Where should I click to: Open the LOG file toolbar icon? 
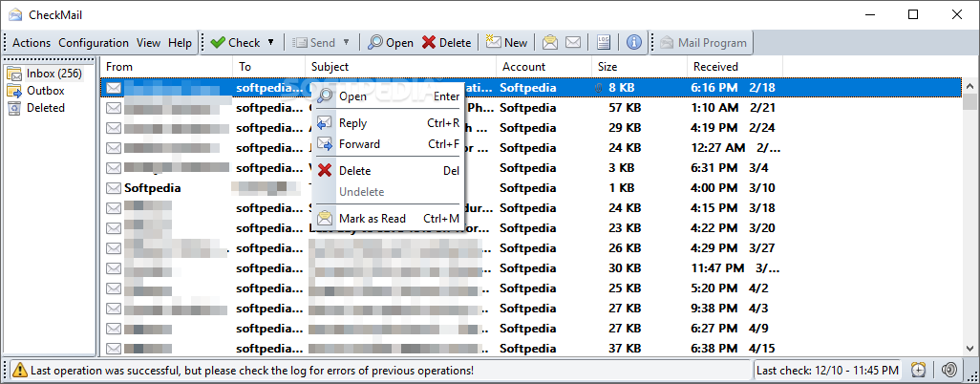coord(603,43)
